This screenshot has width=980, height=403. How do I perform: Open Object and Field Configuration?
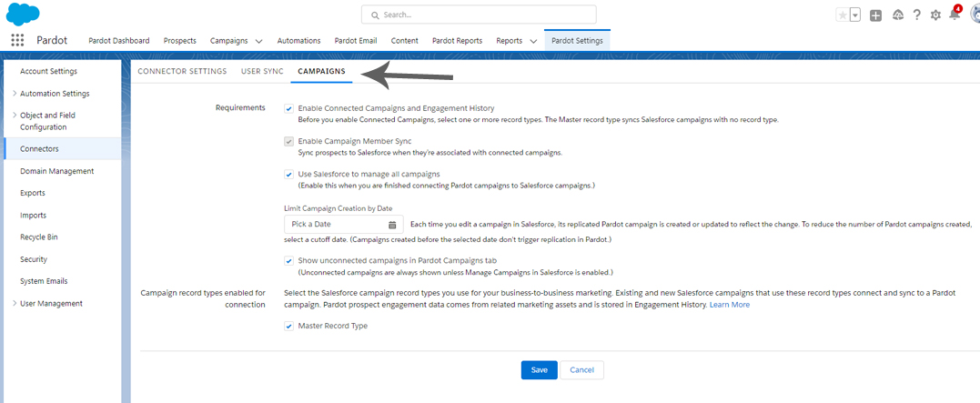click(x=47, y=121)
